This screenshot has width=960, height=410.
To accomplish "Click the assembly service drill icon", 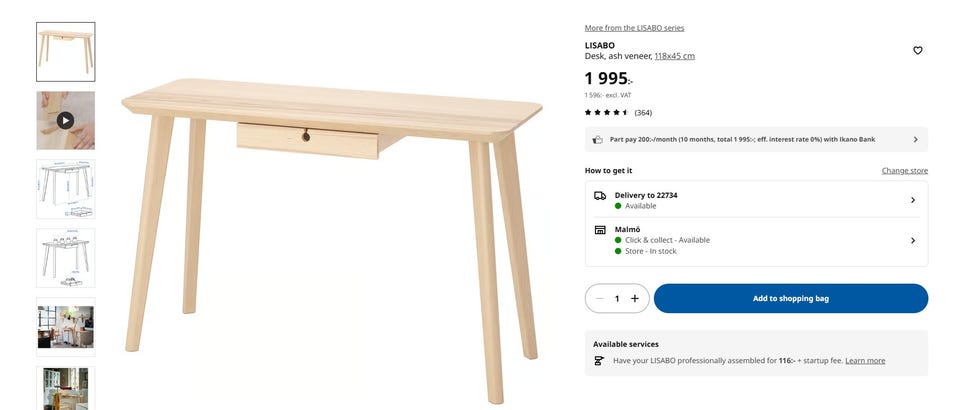I will pyautogui.click(x=599, y=361).
